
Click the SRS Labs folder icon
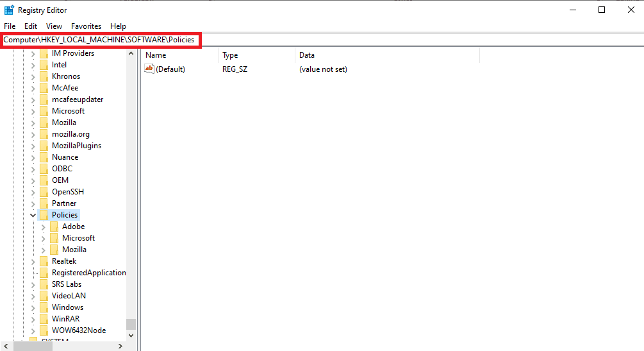pyautogui.click(x=44, y=284)
